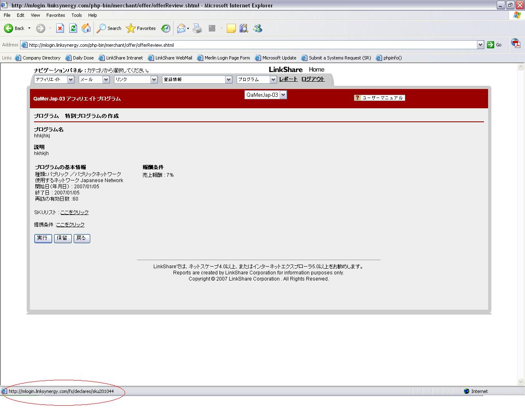The height and width of the screenshot is (420, 525).
Task: Go to Home page icon
Action: 86,28
